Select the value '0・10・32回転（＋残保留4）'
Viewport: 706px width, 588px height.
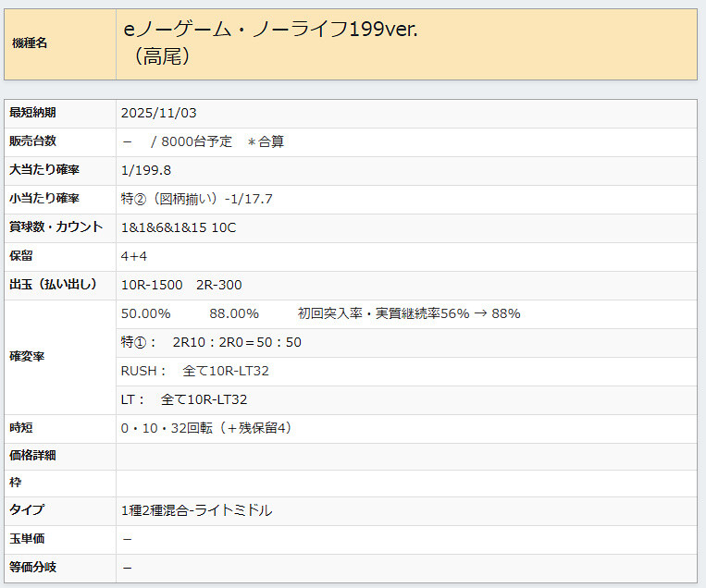206,428
